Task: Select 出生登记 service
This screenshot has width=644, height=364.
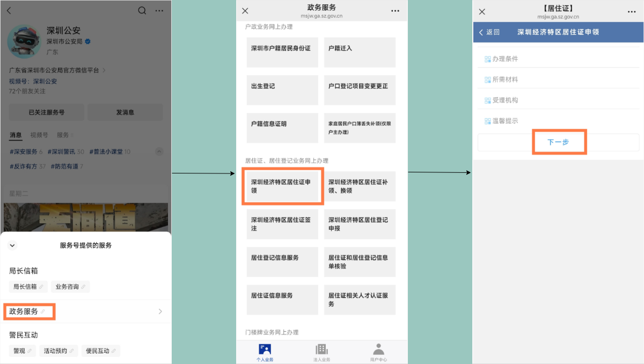Action: [282, 90]
